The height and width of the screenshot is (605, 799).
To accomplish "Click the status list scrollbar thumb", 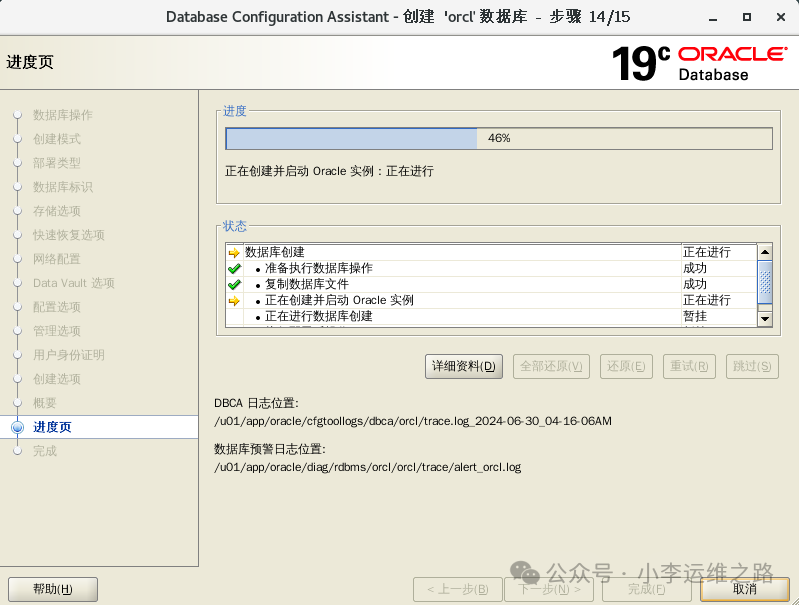I will coord(765,282).
